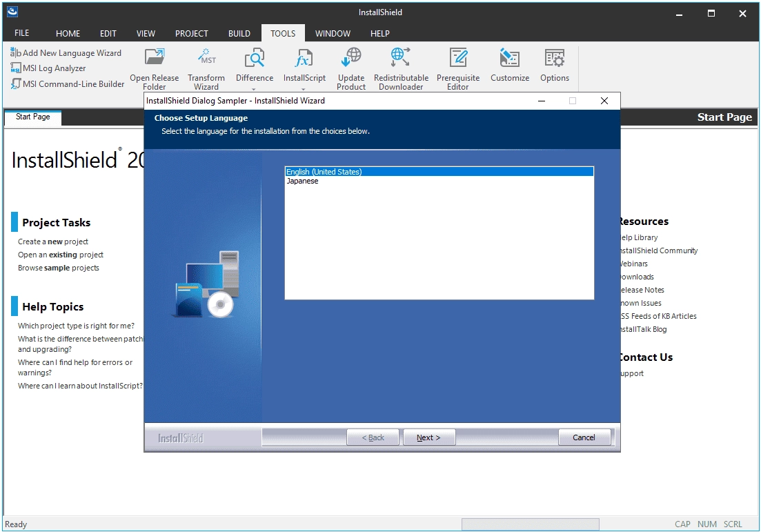This screenshot has height=532, width=761.
Task: Switch to the WINDOW ribbon tab
Action: click(333, 34)
